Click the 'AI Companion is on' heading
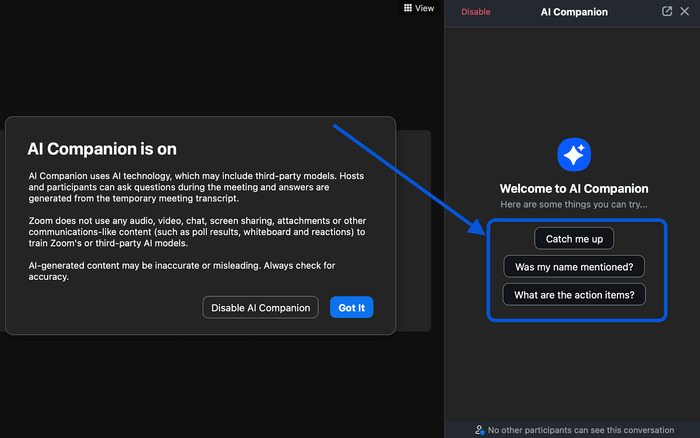 click(102, 149)
